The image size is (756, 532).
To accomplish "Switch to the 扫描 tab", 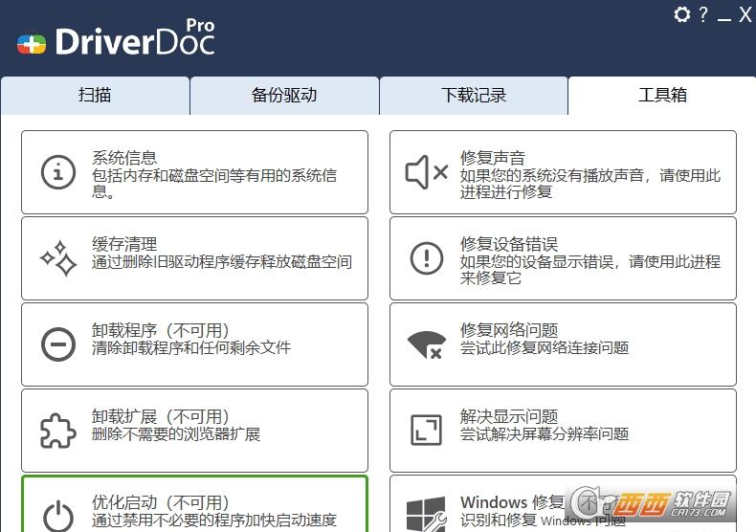I will (95, 96).
